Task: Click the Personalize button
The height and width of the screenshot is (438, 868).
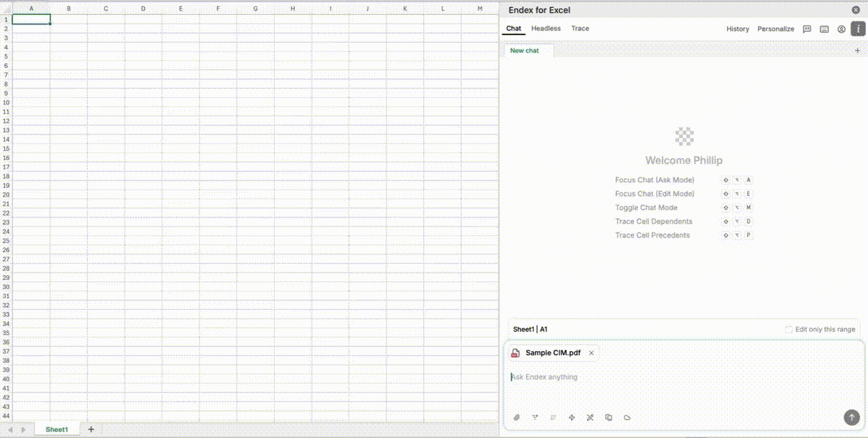Action: pyautogui.click(x=775, y=29)
